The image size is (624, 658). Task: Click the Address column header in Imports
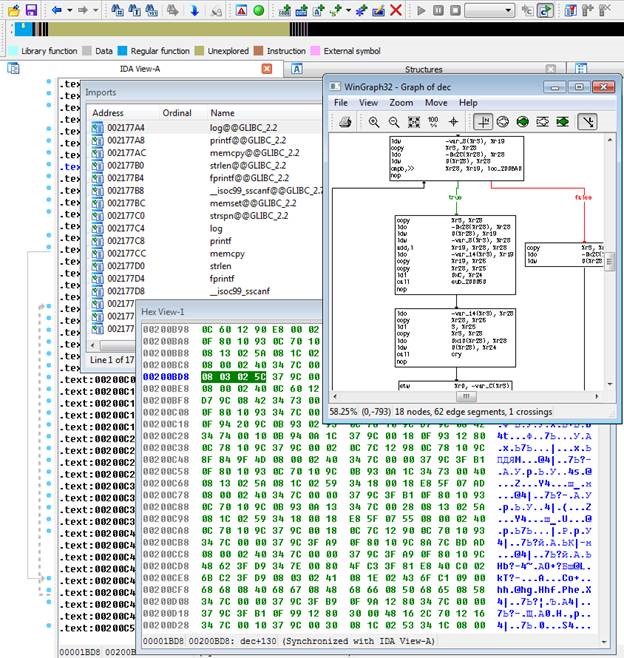[x=108, y=113]
